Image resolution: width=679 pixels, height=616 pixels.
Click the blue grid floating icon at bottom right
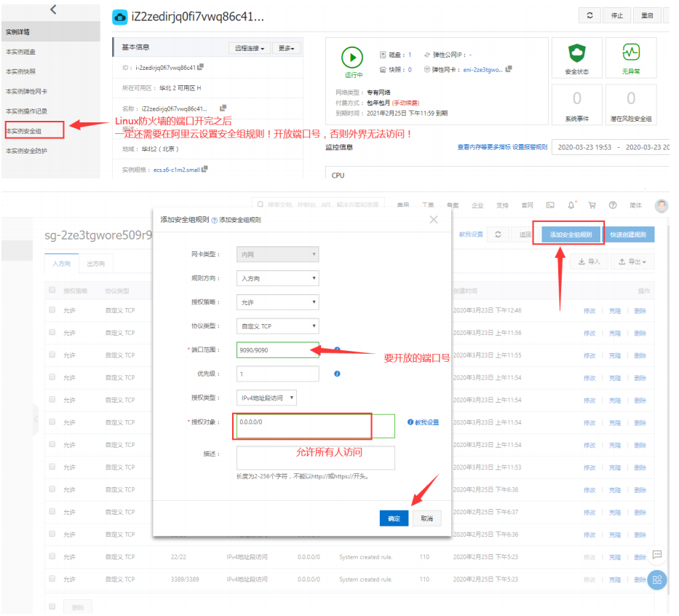[x=657, y=580]
